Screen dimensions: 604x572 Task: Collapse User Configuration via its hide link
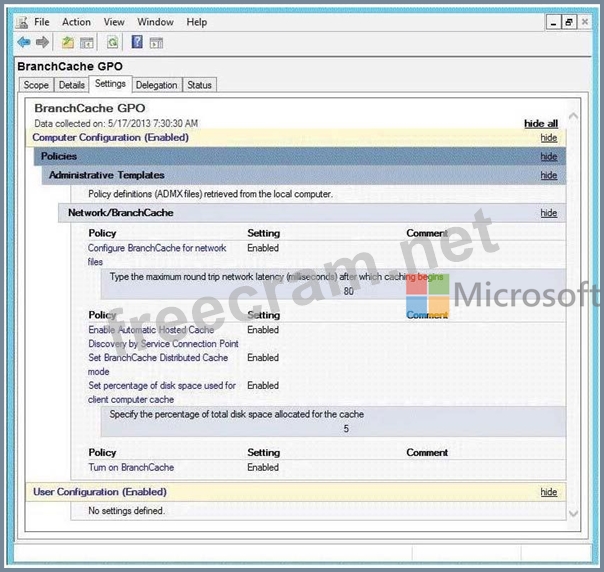pyautogui.click(x=549, y=492)
